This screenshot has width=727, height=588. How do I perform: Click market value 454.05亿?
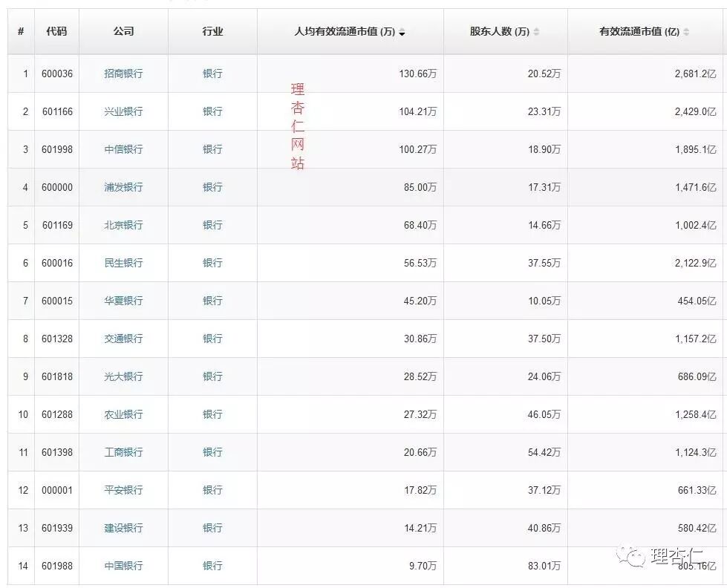pos(697,301)
